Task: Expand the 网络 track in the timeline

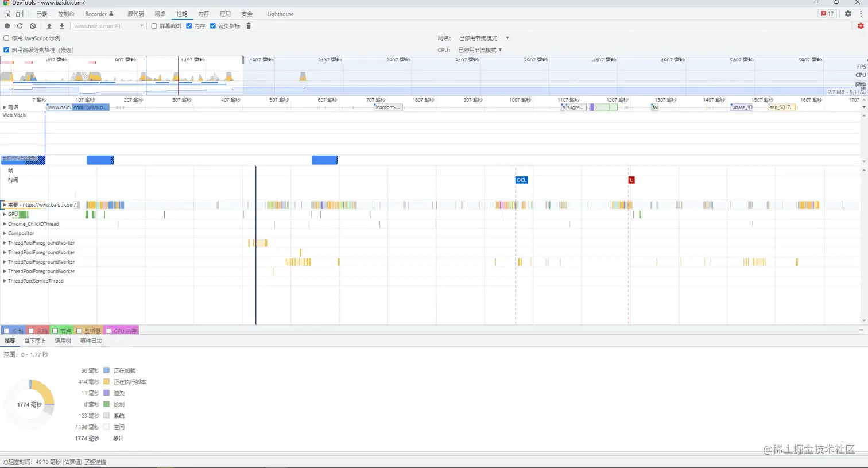Action: point(5,107)
